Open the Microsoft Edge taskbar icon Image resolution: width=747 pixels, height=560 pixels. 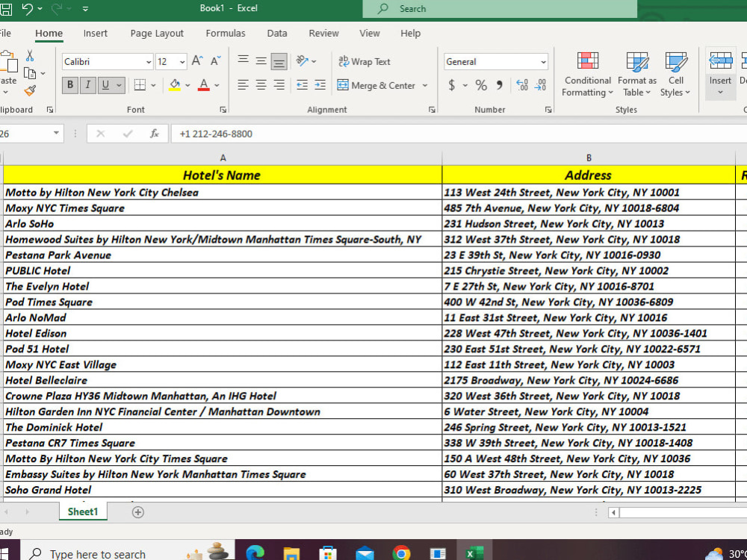coord(255,553)
